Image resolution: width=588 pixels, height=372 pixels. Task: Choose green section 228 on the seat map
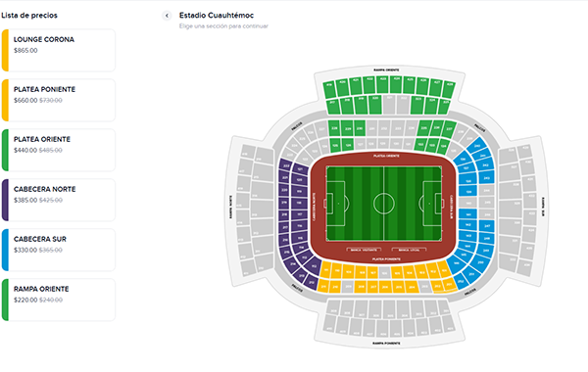coord(334,128)
